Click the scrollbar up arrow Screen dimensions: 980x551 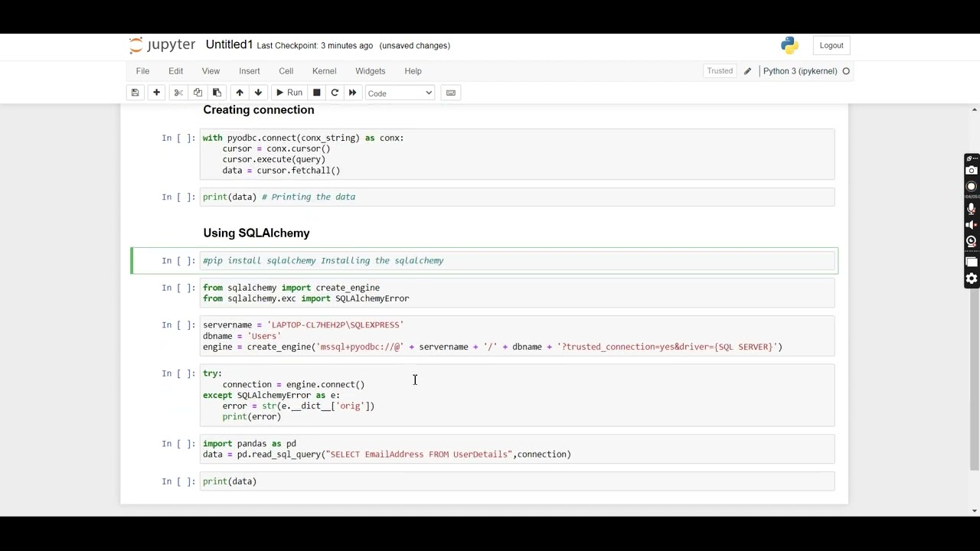click(x=974, y=109)
